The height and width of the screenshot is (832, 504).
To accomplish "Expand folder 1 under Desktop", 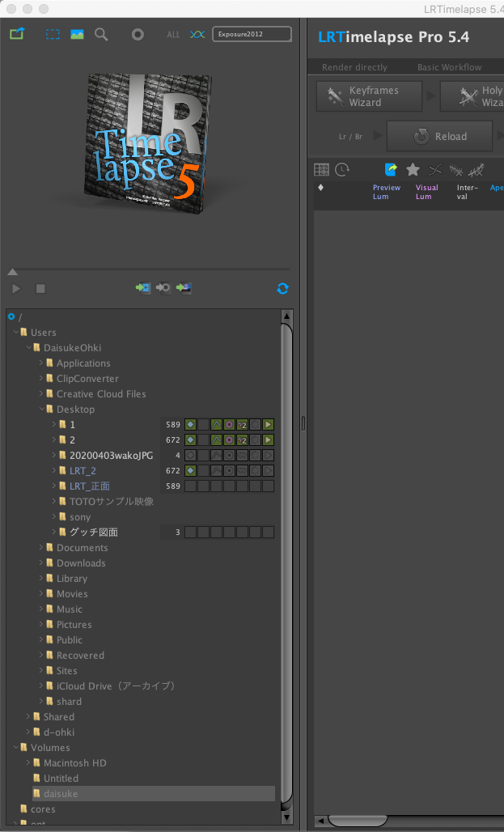I will coord(54,424).
